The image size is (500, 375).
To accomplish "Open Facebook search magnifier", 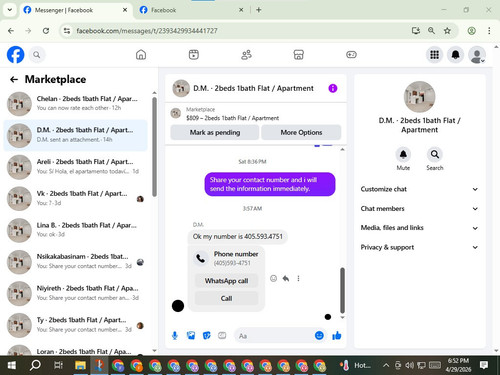I will [x=37, y=55].
